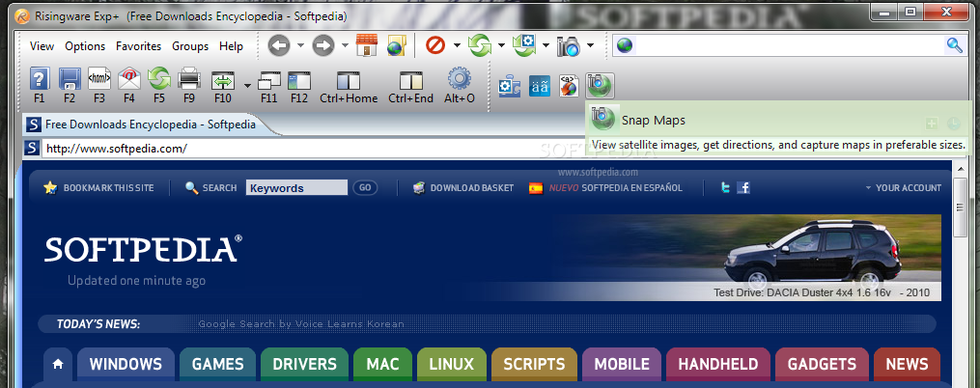Click the Ctrl+Home left pane icon
The image size is (980, 388).
(x=349, y=81)
